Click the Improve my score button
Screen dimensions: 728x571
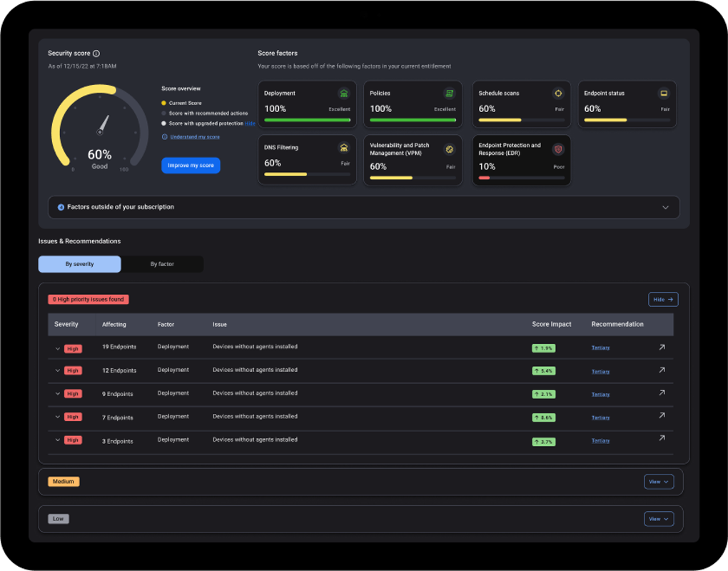coord(191,166)
